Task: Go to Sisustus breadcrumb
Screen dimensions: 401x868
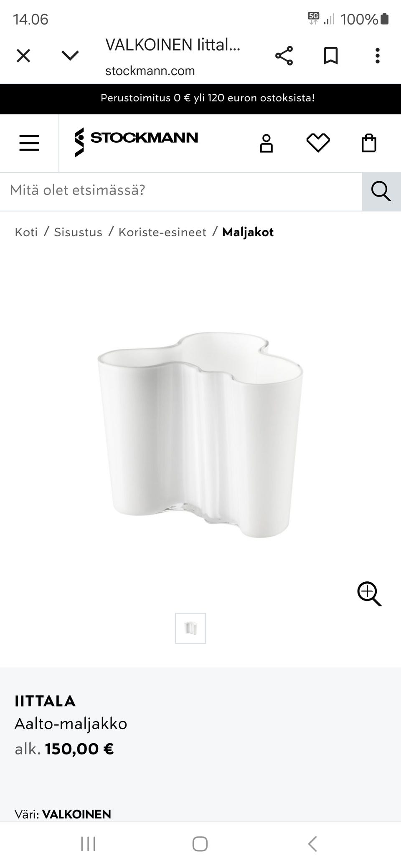Action: [78, 232]
